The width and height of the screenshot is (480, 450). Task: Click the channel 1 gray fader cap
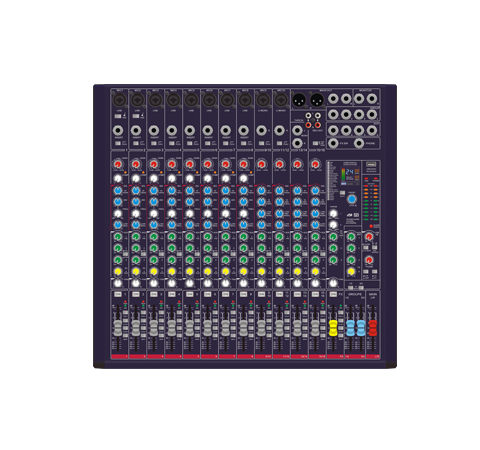(x=118, y=328)
